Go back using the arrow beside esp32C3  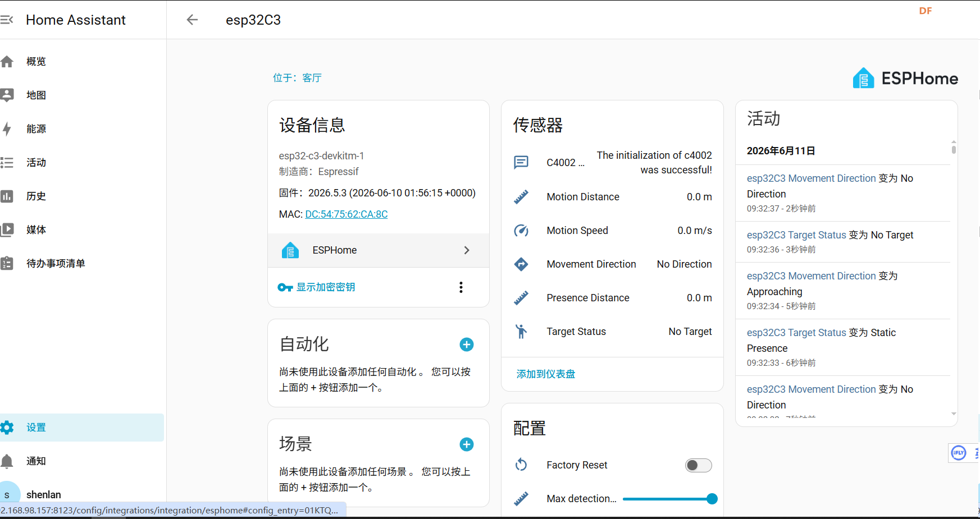pyautogui.click(x=192, y=20)
